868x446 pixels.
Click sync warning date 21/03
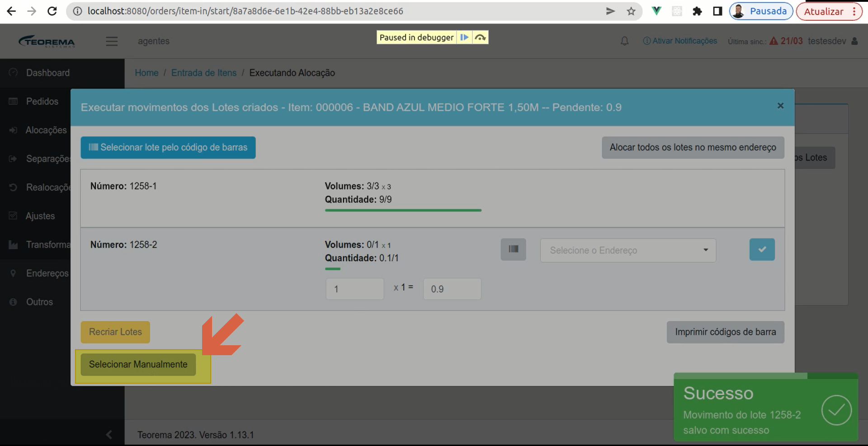[x=792, y=41]
